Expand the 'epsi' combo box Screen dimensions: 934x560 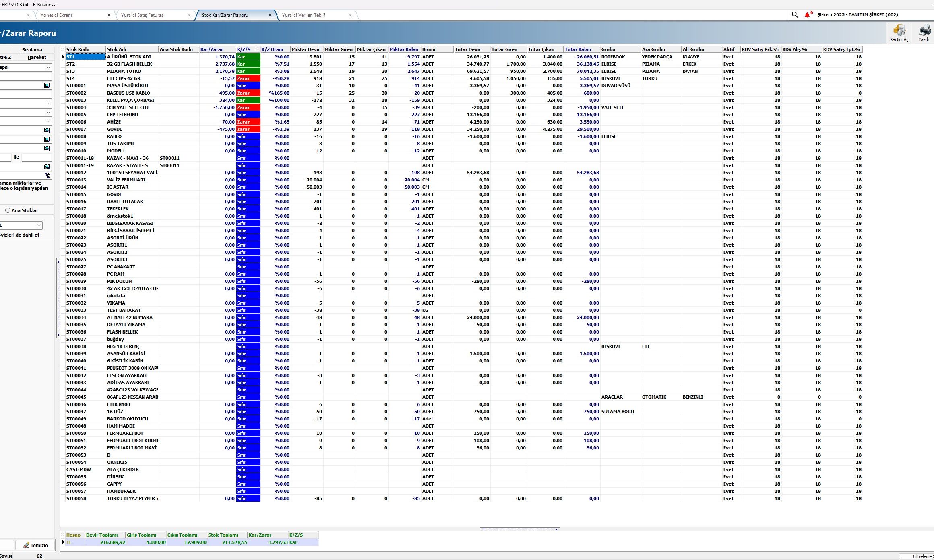[48, 67]
